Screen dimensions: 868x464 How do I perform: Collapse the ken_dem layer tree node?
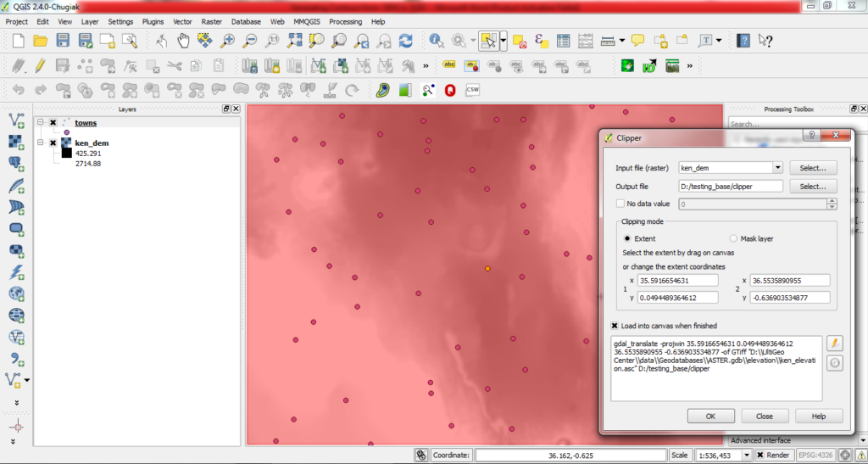[x=41, y=143]
